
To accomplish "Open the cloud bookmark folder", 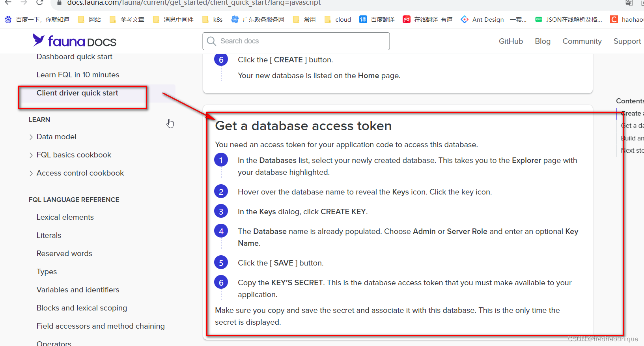I will coord(338,19).
